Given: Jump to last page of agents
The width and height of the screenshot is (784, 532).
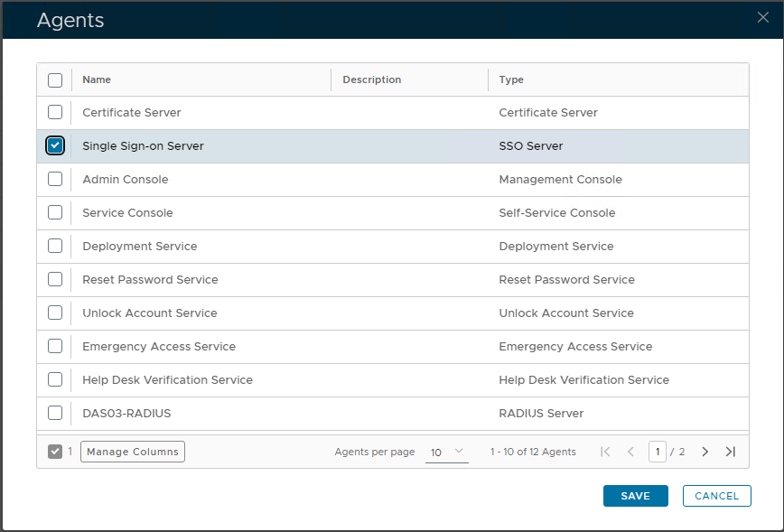Looking at the screenshot, I should pos(731,452).
